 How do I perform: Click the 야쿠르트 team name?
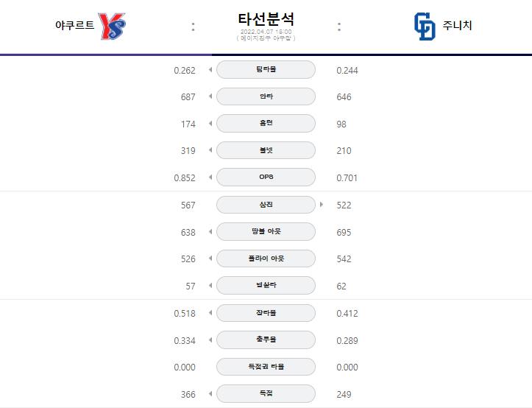point(74,25)
